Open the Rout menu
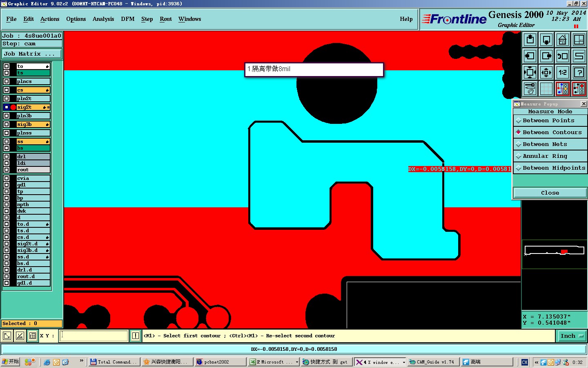The image size is (588, 368). [166, 19]
